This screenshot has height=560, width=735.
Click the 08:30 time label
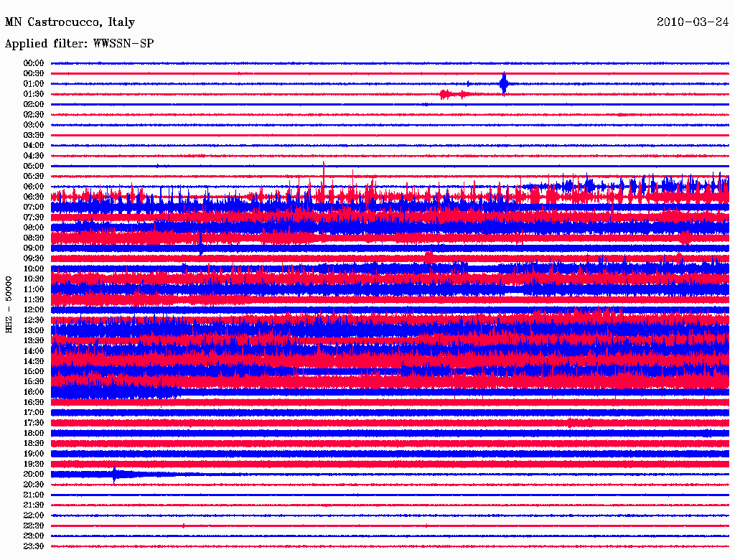click(x=34, y=238)
